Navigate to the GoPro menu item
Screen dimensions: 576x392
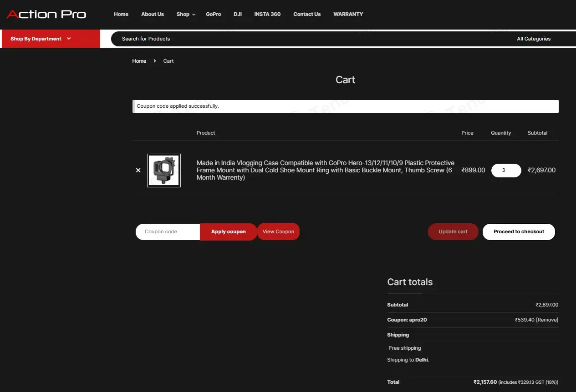[213, 15]
